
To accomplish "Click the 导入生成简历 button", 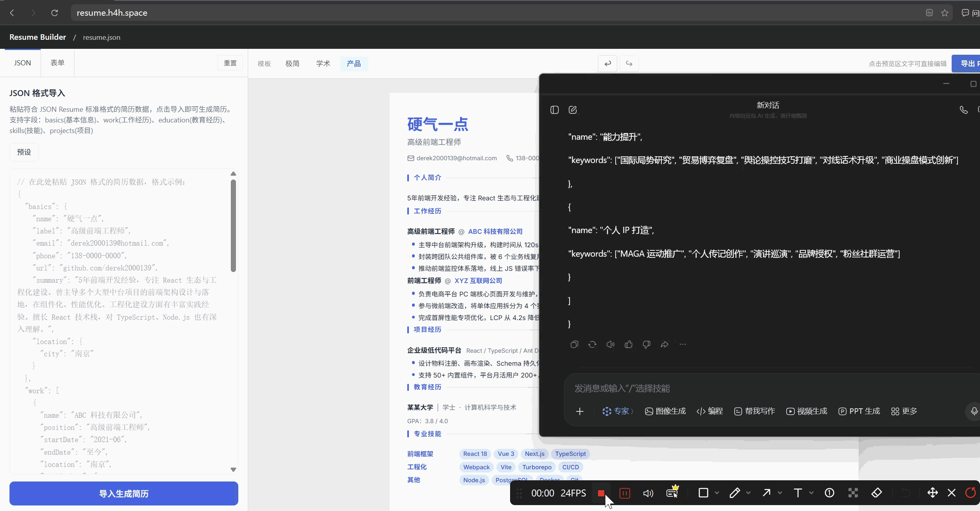I will tap(124, 493).
